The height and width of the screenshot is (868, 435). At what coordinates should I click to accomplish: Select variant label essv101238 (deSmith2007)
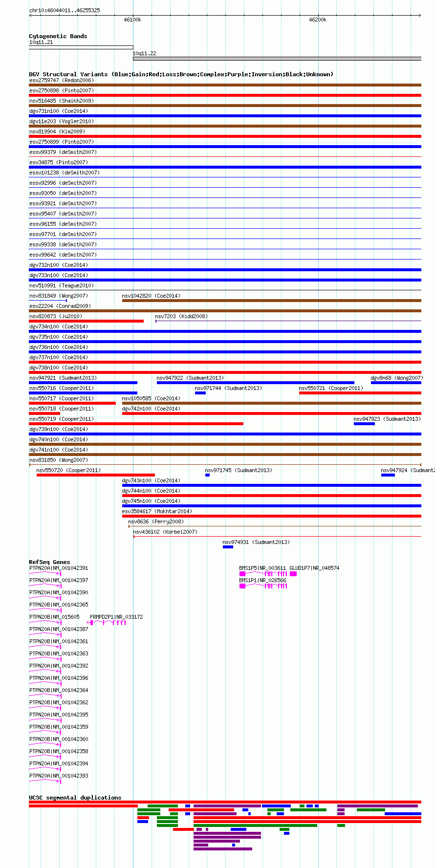click(x=65, y=173)
